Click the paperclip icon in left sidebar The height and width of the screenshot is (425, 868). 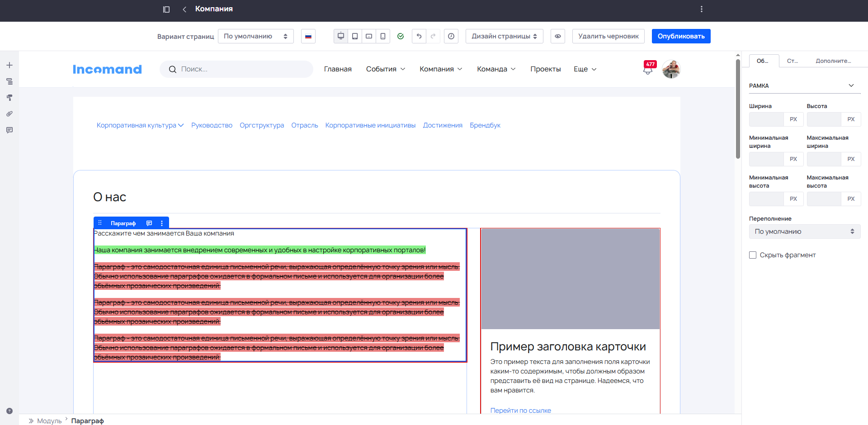[9, 114]
